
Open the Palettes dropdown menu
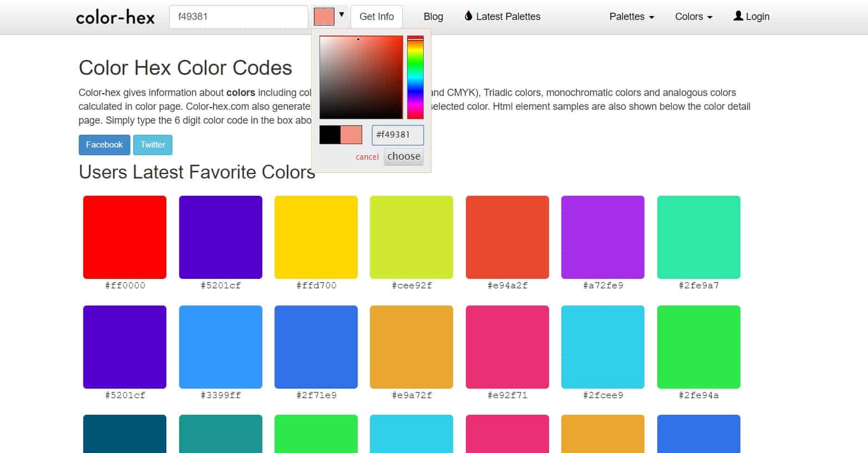point(632,17)
